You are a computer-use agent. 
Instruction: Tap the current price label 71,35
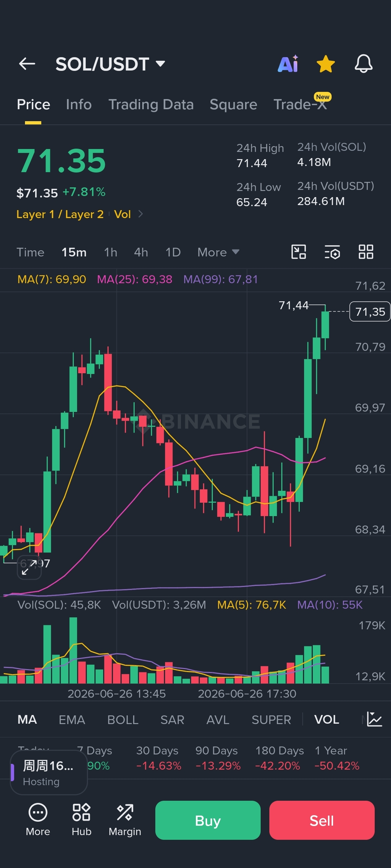(370, 311)
